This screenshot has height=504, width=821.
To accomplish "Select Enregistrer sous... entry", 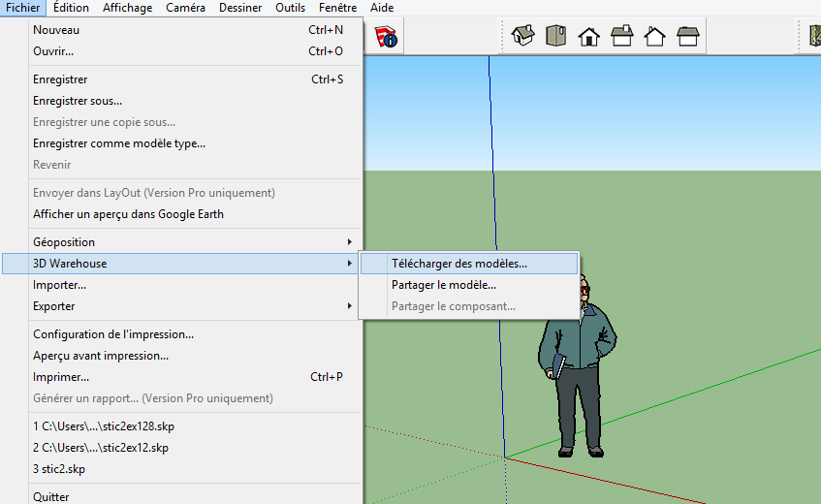I will click(x=182, y=101).
